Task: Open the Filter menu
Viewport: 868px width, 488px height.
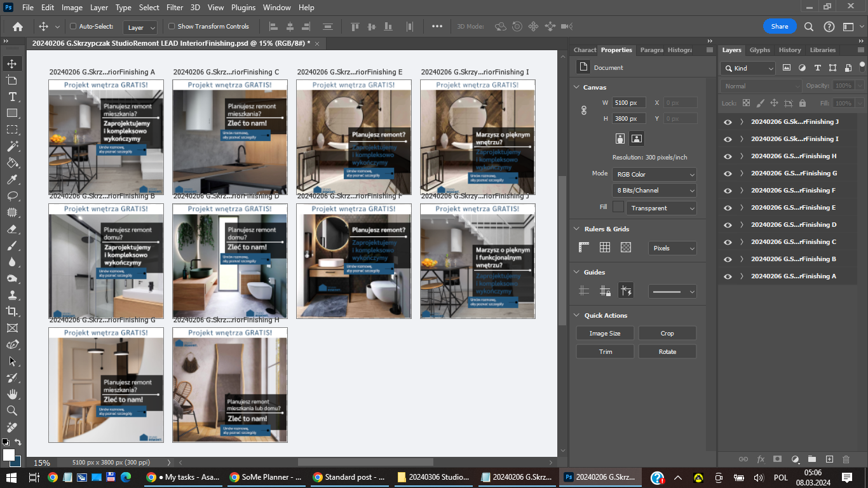Action: (x=175, y=8)
